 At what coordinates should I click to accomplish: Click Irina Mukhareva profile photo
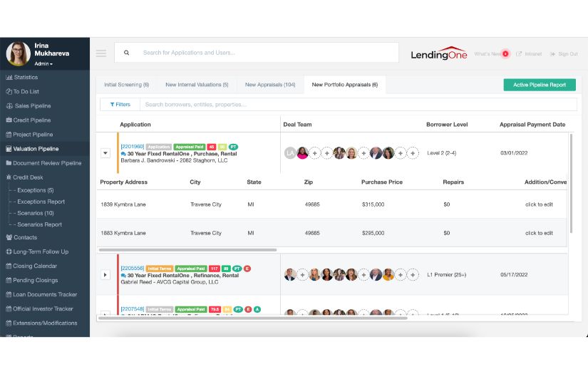[18, 53]
